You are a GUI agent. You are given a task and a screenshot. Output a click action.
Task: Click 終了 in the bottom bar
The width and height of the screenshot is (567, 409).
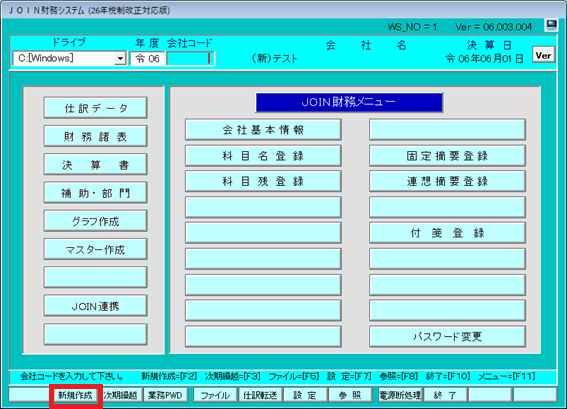point(445,395)
